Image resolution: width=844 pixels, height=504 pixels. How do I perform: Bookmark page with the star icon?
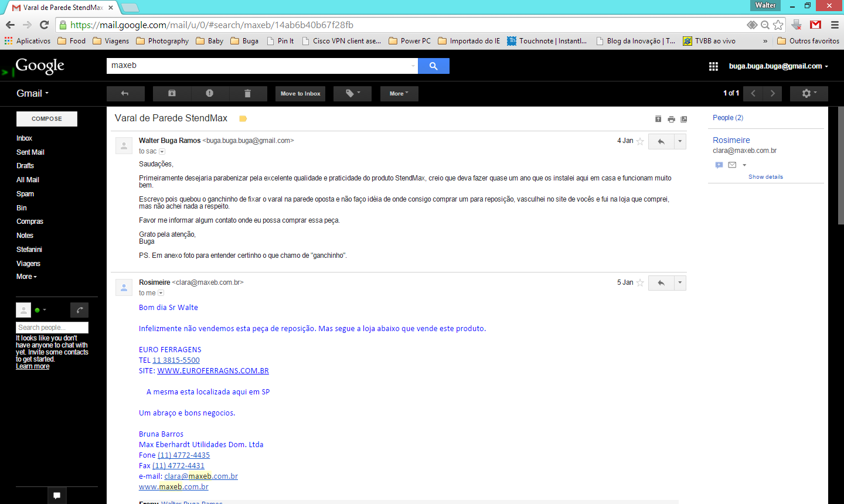pyautogui.click(x=778, y=25)
